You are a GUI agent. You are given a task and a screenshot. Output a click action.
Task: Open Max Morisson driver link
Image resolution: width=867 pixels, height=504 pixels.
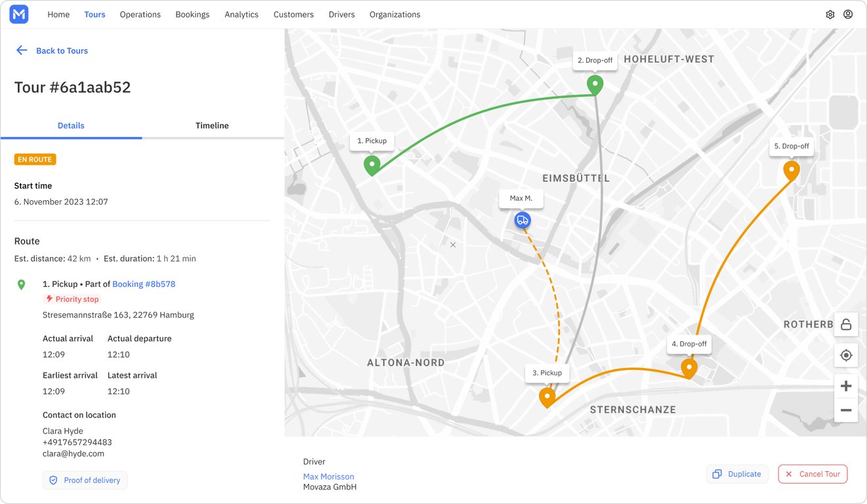(x=329, y=476)
